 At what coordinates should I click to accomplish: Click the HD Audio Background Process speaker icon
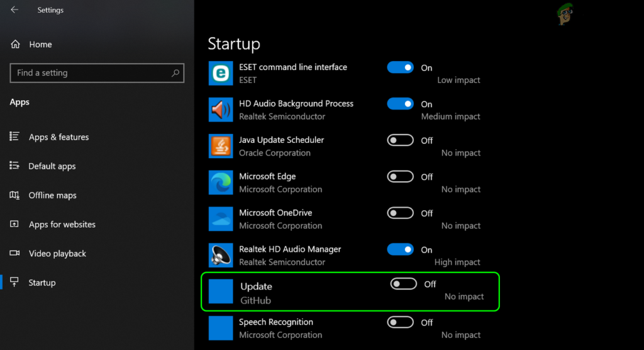(x=221, y=110)
